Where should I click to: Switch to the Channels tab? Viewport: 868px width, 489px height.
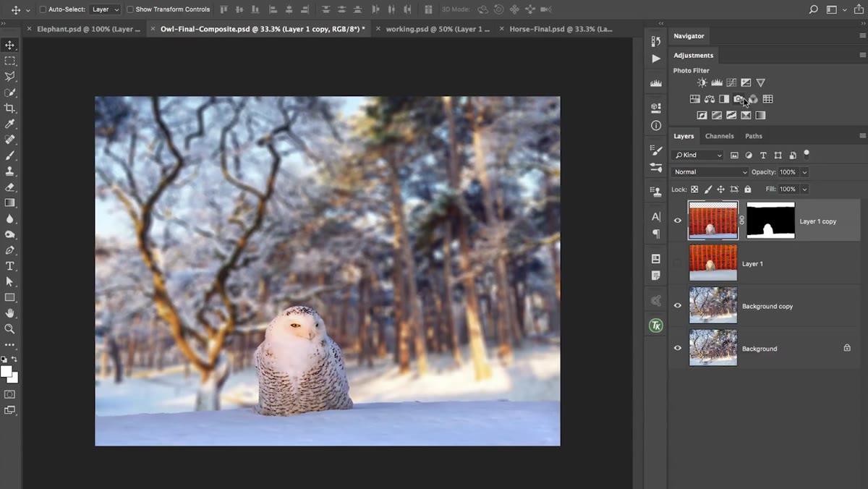pos(719,136)
